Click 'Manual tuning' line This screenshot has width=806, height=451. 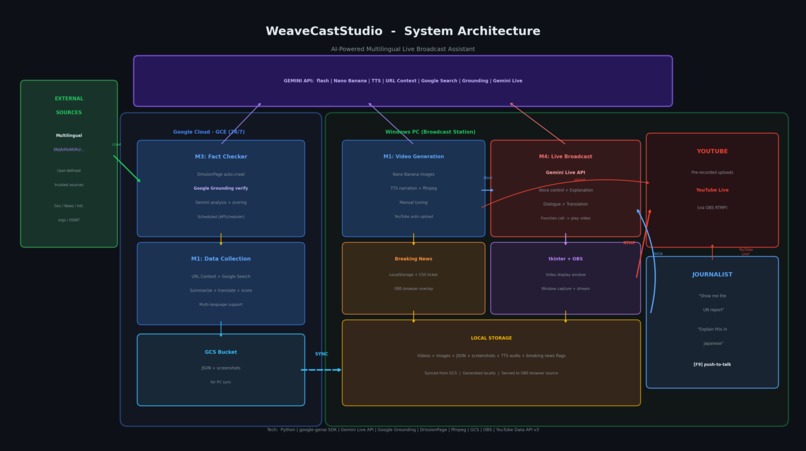coord(413,203)
